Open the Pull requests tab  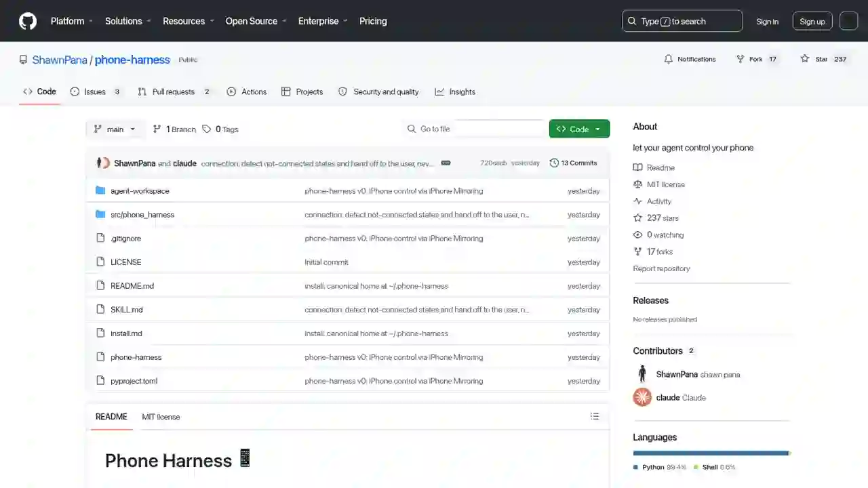175,91
